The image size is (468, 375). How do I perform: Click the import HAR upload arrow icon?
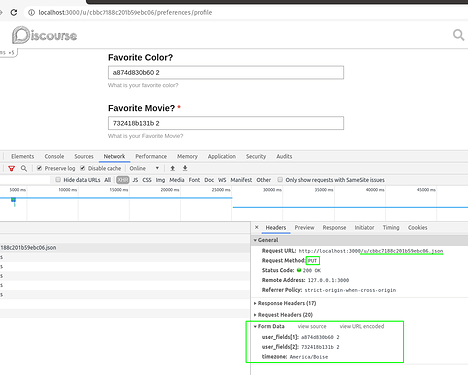(172, 168)
